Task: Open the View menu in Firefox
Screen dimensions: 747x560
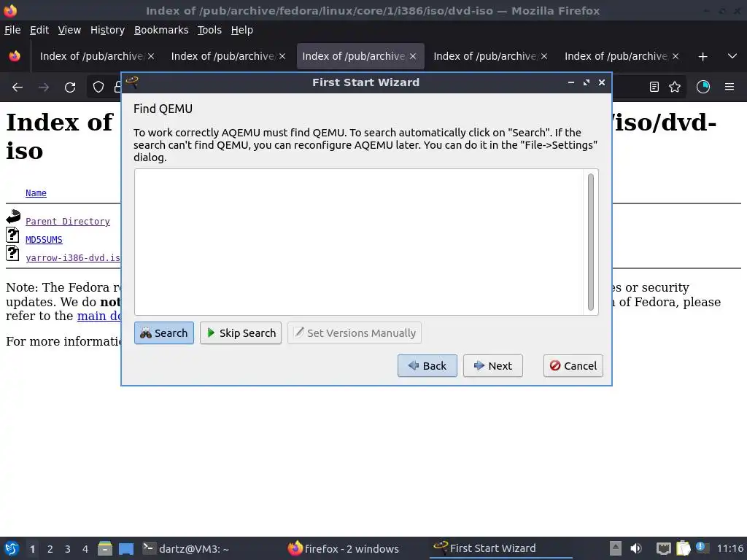Action: click(x=69, y=30)
